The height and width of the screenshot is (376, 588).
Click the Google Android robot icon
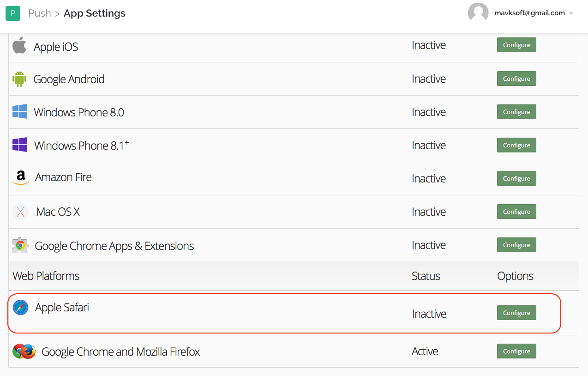coord(19,79)
